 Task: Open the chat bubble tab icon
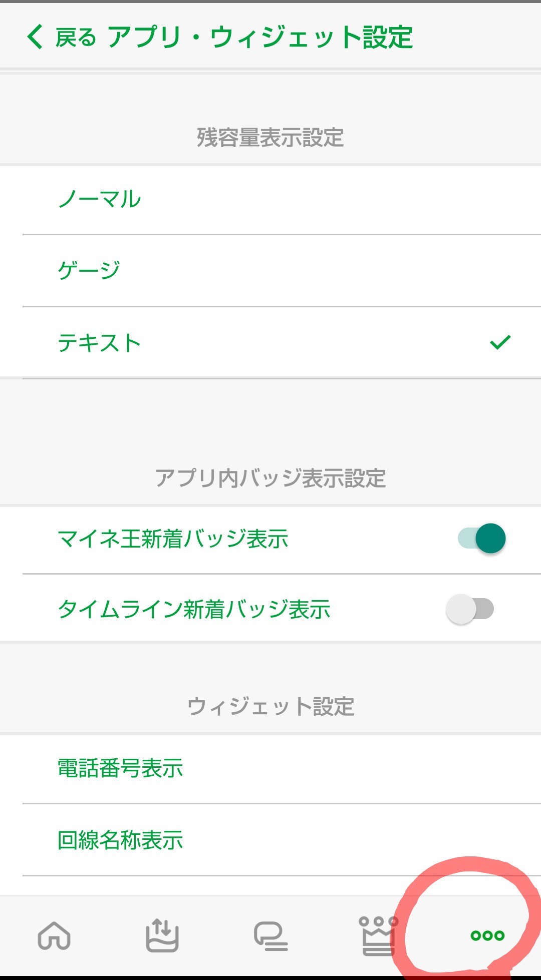click(270, 935)
